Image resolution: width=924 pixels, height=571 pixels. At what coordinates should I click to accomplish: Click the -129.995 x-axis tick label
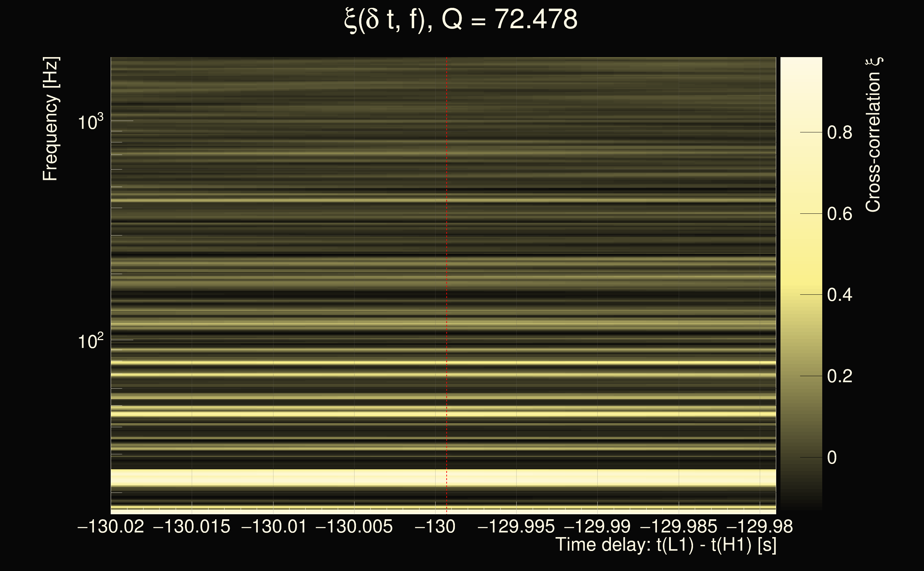point(516,526)
